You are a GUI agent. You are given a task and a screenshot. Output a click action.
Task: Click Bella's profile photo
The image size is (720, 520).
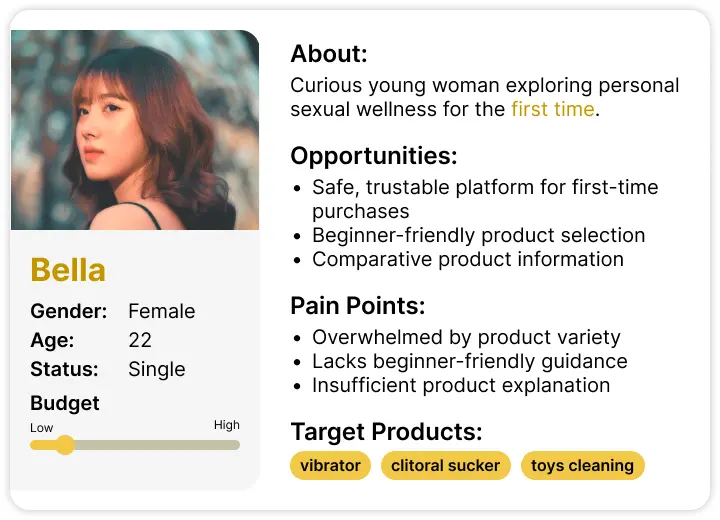[x=135, y=130]
